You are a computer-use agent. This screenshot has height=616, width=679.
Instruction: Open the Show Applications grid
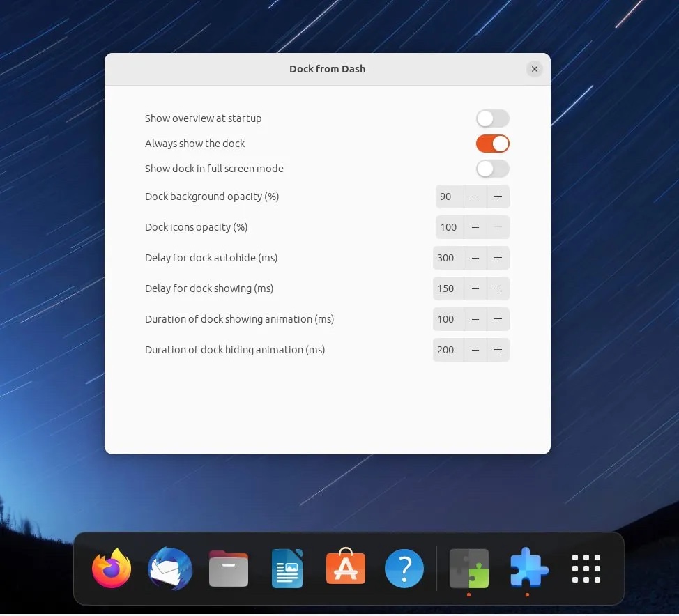pyautogui.click(x=586, y=568)
